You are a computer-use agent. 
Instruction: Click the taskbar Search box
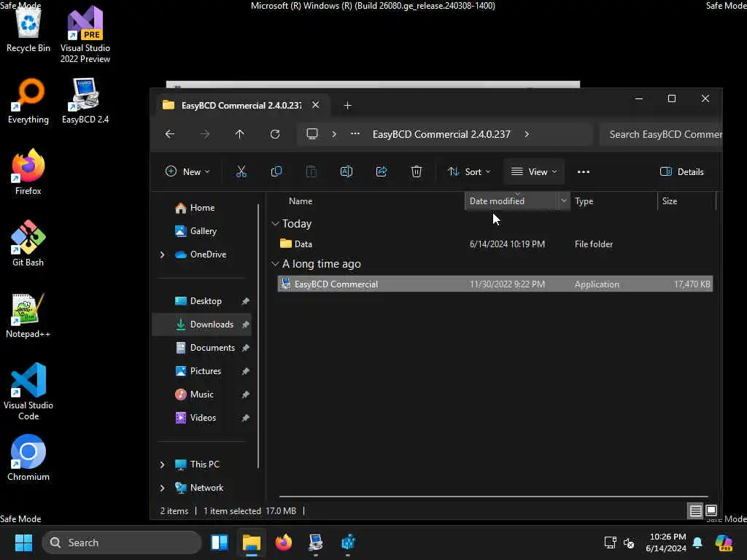pos(122,542)
